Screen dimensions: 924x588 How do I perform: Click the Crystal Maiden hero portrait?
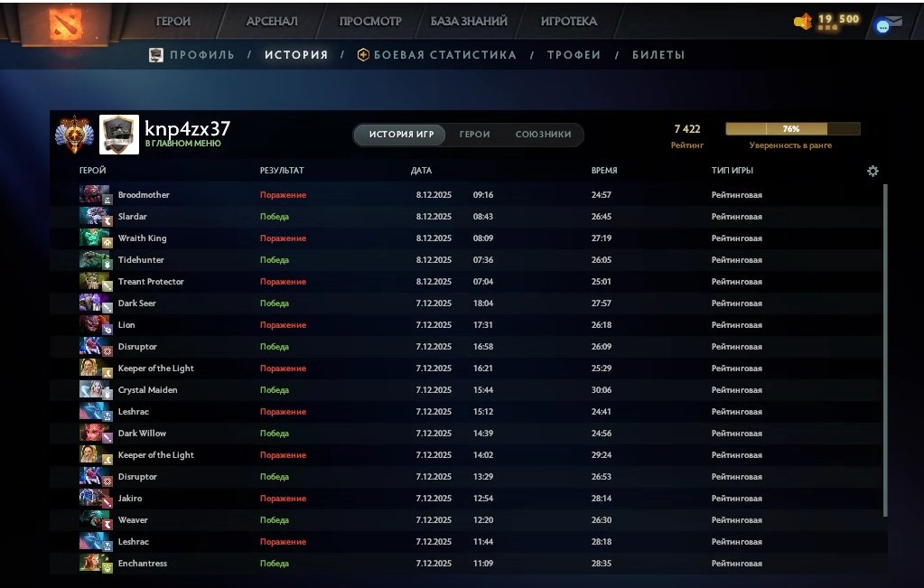click(x=94, y=390)
